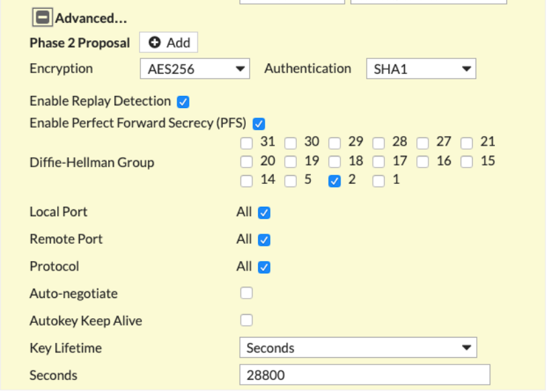Uncheck Remote Port All checkbox
552x392 pixels.
(264, 240)
